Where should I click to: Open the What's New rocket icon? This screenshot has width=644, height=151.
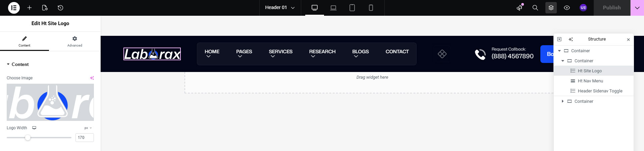[520, 8]
